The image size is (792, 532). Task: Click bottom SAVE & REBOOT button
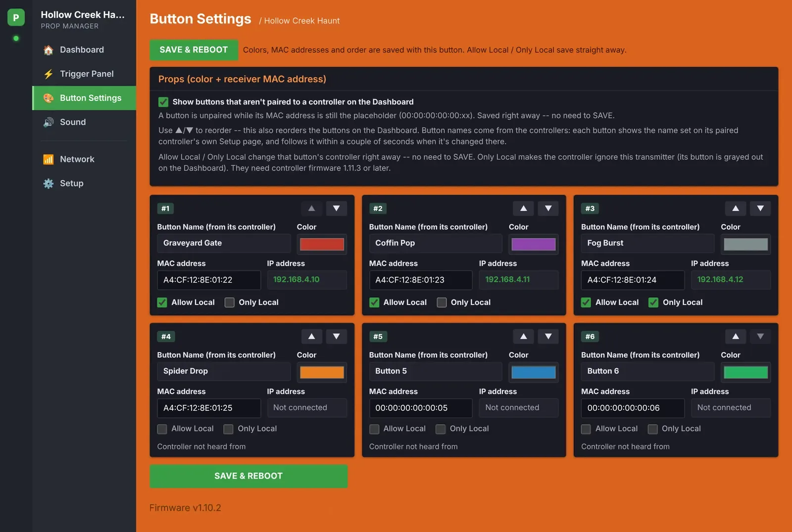(248, 476)
